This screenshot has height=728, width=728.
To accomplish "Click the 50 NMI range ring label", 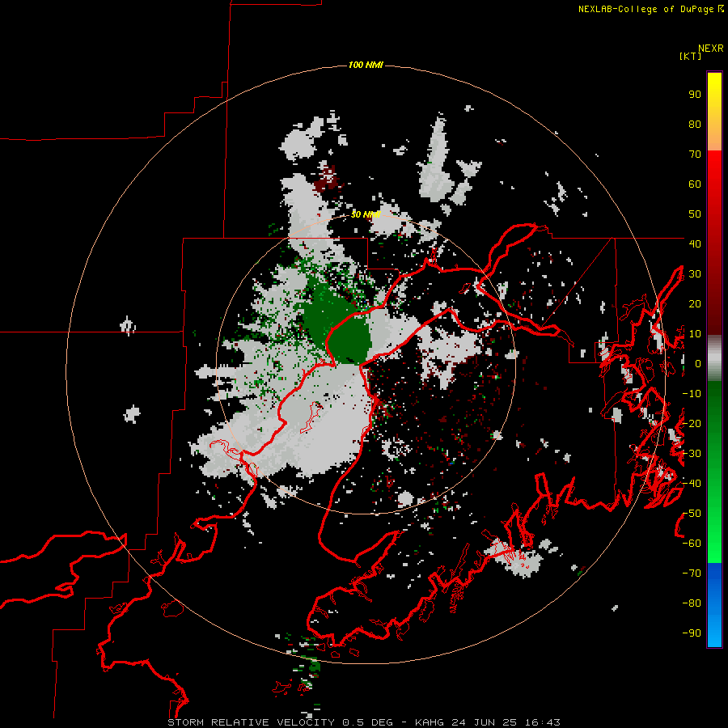I will point(366,214).
